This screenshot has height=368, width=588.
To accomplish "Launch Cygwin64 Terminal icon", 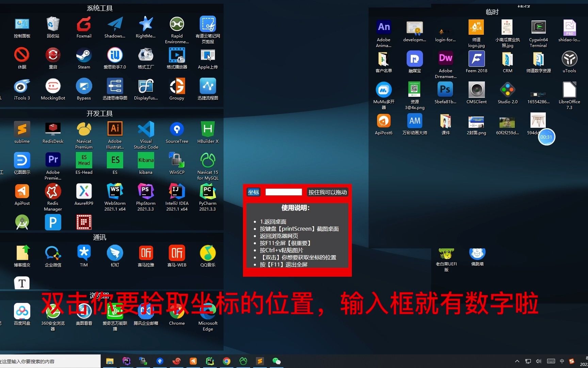I will tap(538, 34).
